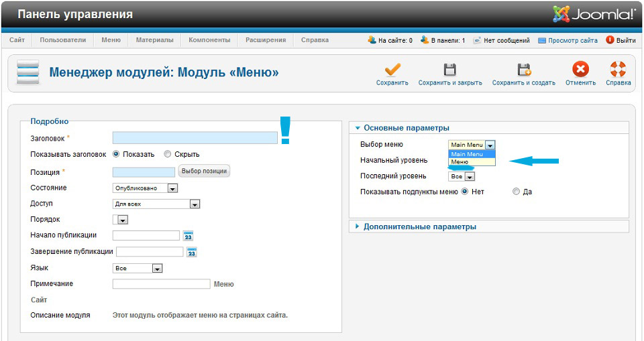Open the 'Состояние' dropdown
This screenshot has width=644, height=341.
tap(145, 188)
